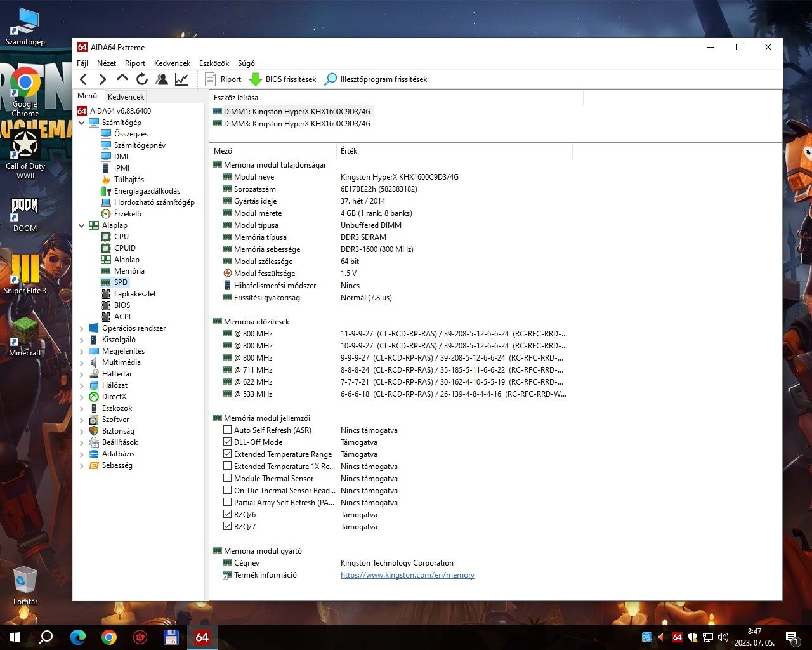Click Illesztőprogram frissítések toolbar button
812x650 pixels.
pos(376,79)
